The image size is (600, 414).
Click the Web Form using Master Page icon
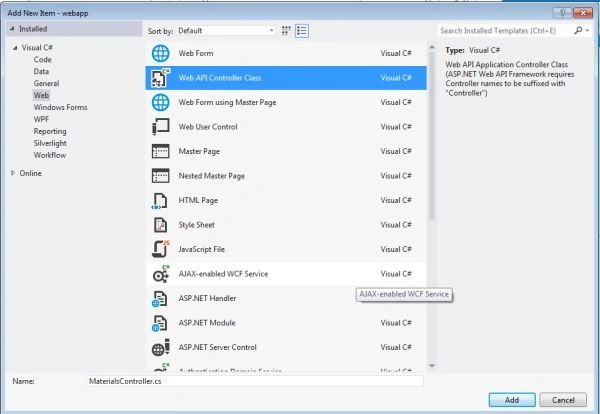click(x=160, y=102)
